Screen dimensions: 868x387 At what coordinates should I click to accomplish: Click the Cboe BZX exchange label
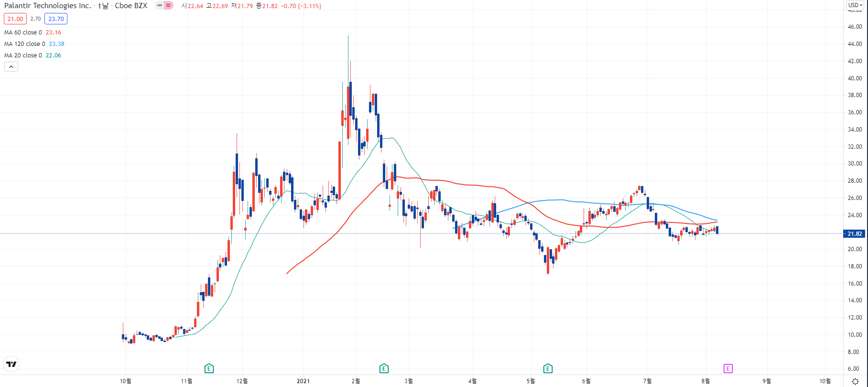131,6
